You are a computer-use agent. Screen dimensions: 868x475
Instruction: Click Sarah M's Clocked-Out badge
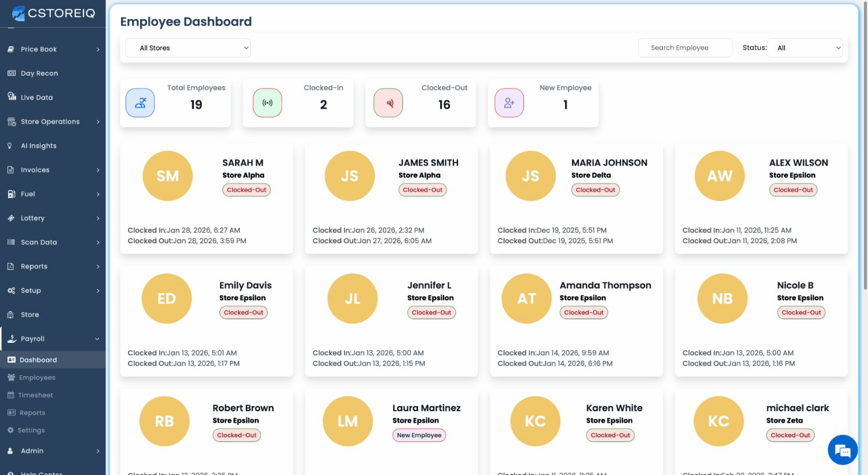pos(247,190)
